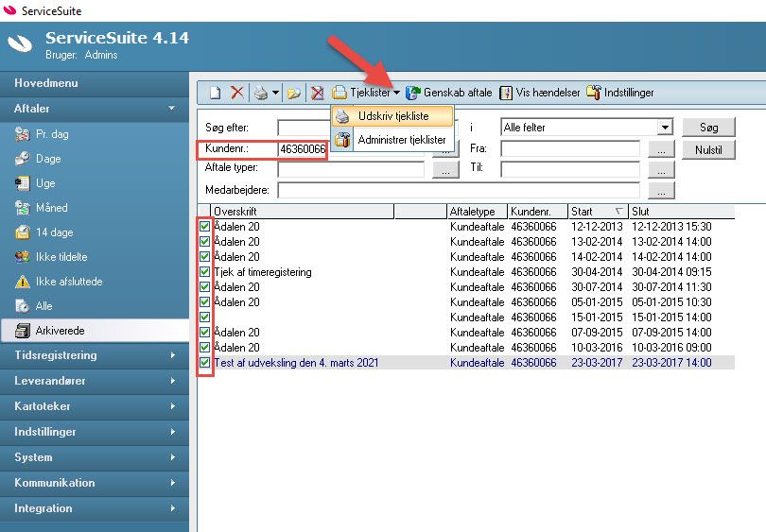Open 14 dage view in sidebar
Image resolution: width=766 pixels, height=532 pixels.
point(54,232)
